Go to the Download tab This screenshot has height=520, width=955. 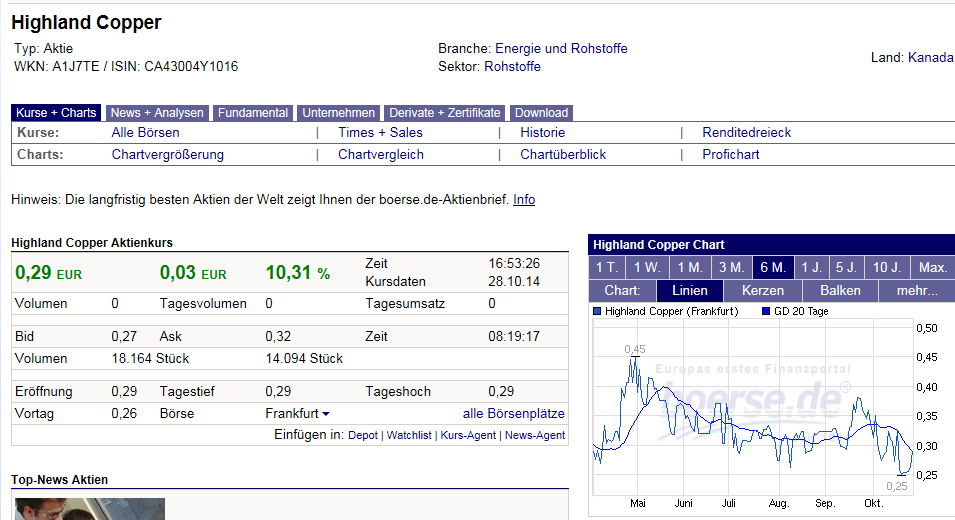tap(541, 113)
